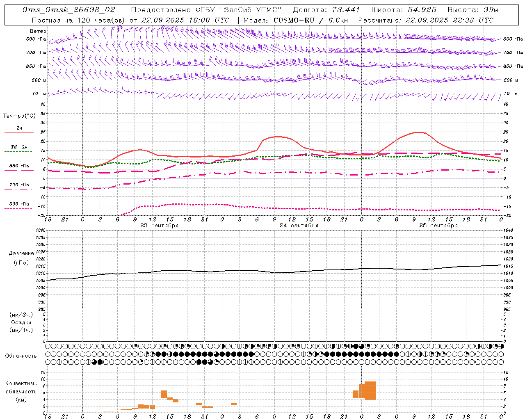Click the (км) unit label for convective cloud
Image resolution: width=525 pixels, height=420 pixels.
click(21, 399)
